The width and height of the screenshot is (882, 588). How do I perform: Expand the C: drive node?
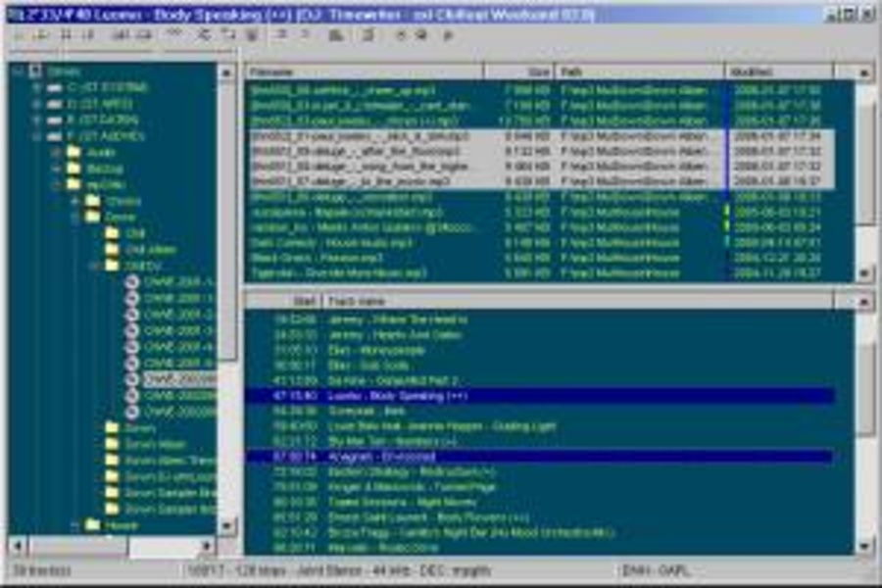pyautogui.click(x=36, y=88)
